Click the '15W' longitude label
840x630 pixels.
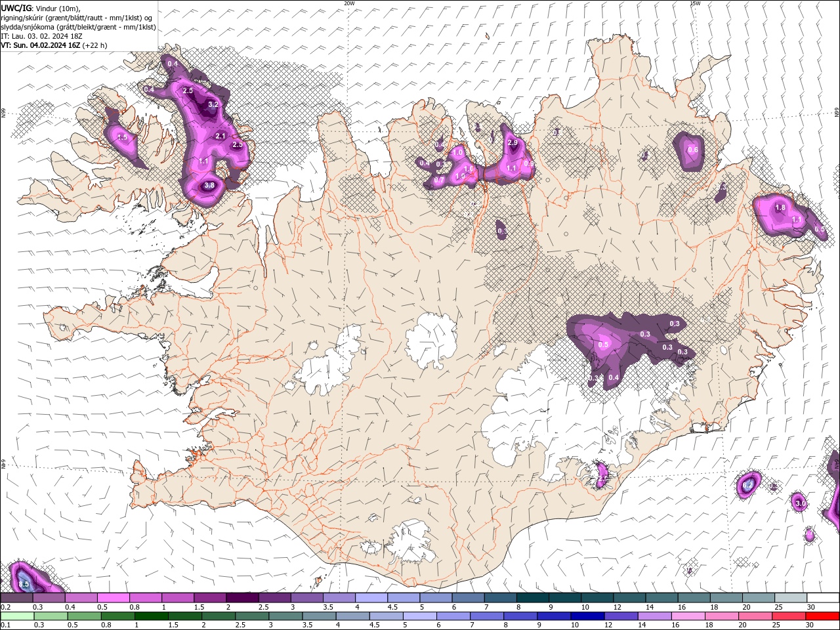[x=695, y=3]
